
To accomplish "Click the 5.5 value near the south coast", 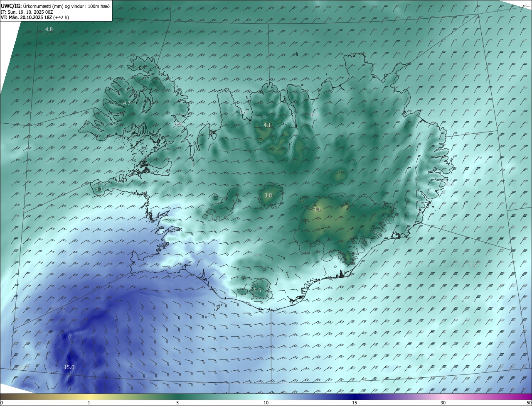I will 257,291.
